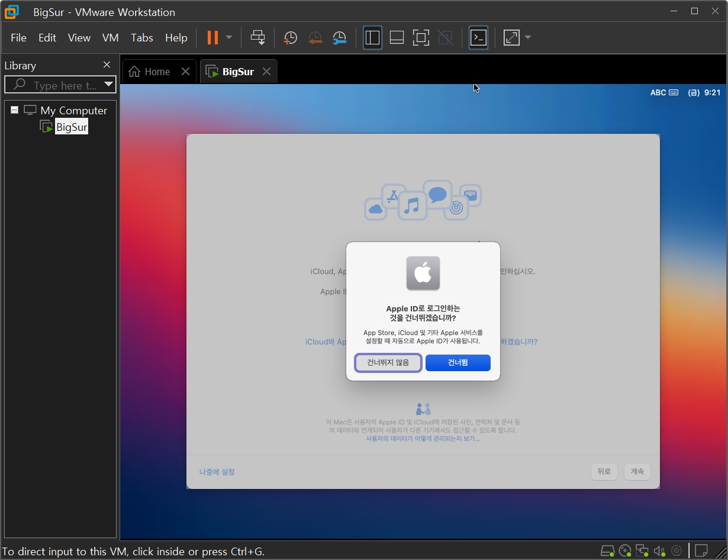This screenshot has height=560, width=728.
Task: Close the BigSur tab
Action: (266, 72)
